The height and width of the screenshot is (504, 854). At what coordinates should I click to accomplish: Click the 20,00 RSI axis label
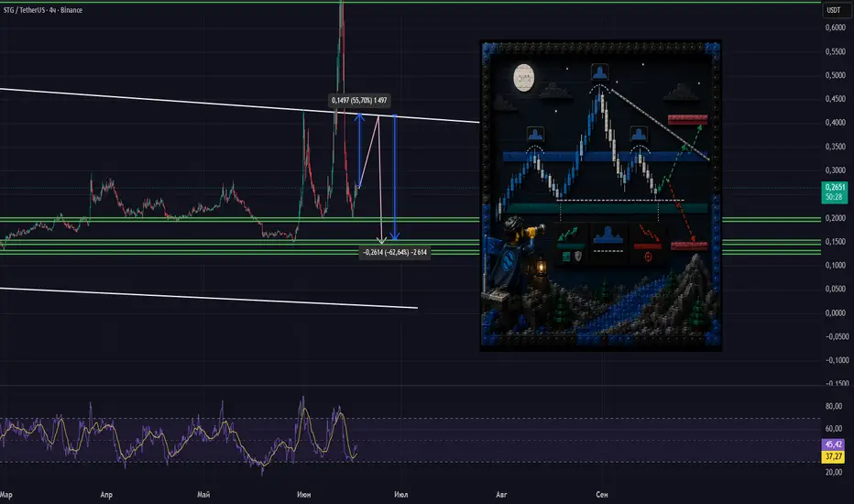click(833, 473)
